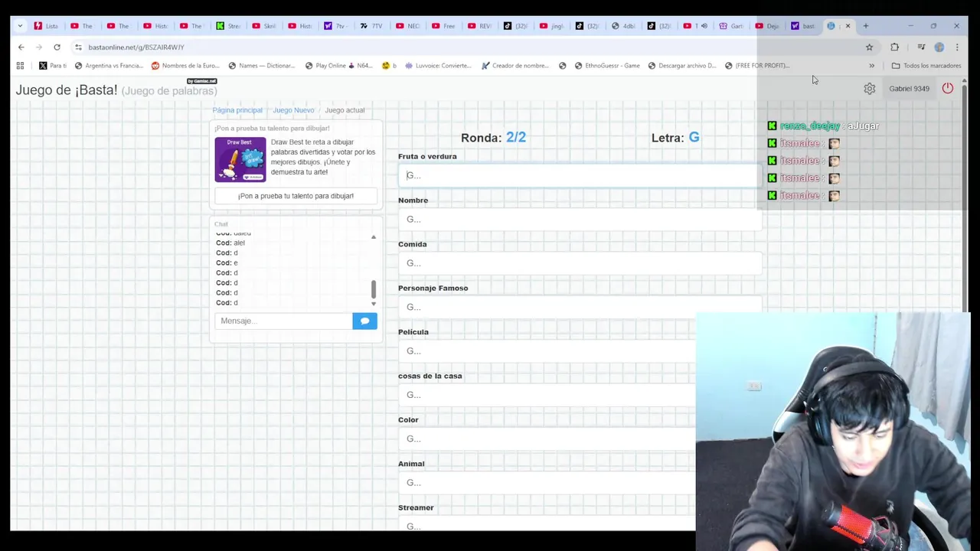Click the 'Juego de ¡Basta!' title

(67, 90)
